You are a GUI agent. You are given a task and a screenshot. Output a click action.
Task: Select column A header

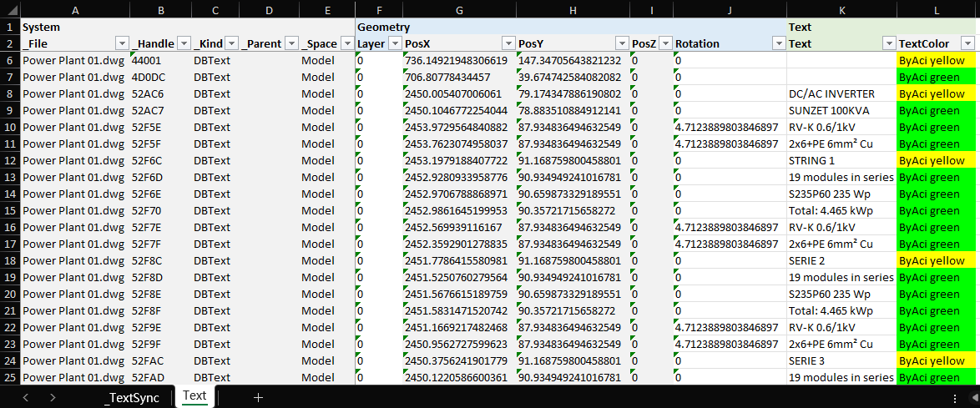point(75,10)
